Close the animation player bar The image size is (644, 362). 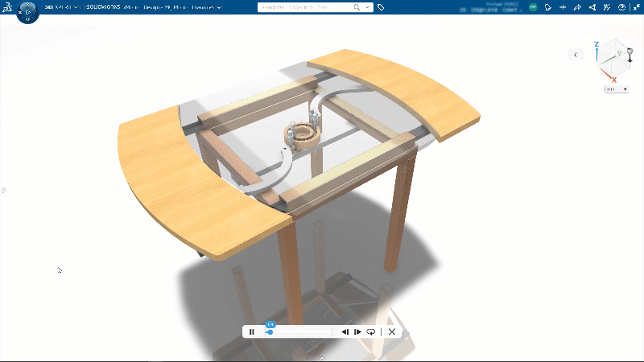(x=392, y=331)
